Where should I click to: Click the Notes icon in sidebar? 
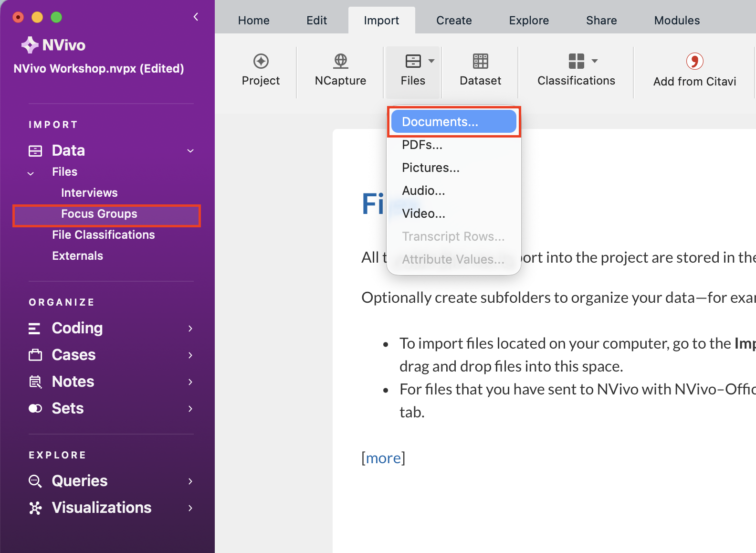35,382
